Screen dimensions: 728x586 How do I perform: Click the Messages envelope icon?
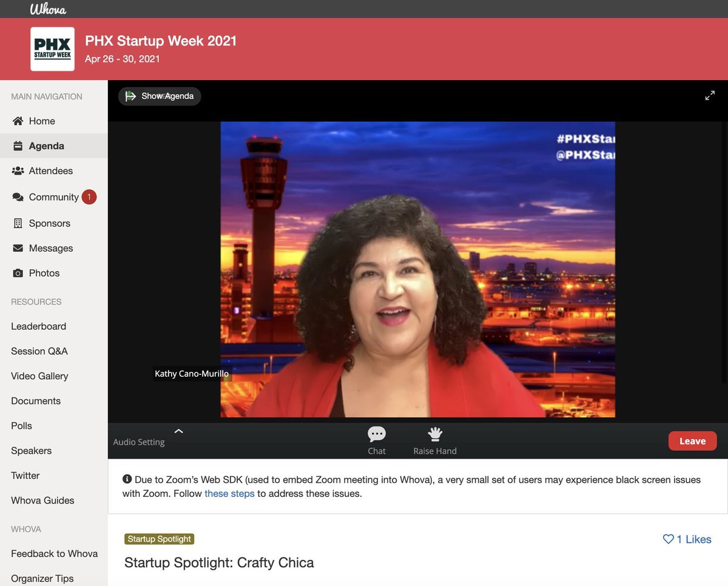click(x=18, y=248)
